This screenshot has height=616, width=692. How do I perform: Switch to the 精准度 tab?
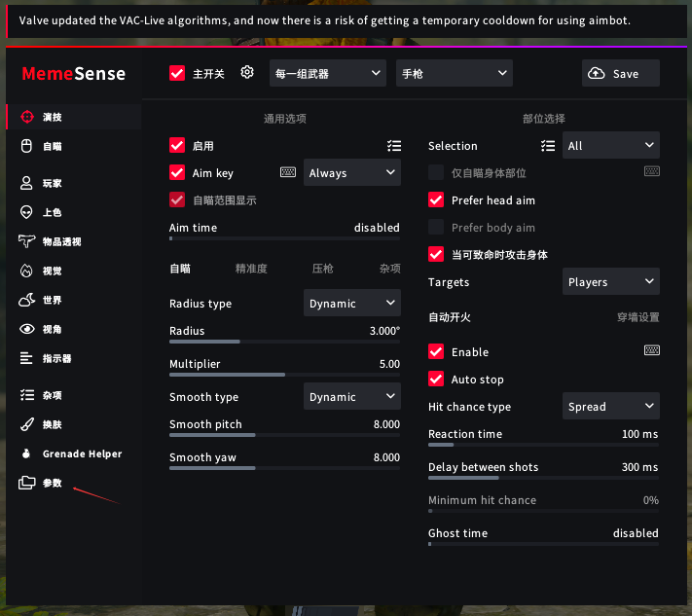(251, 269)
